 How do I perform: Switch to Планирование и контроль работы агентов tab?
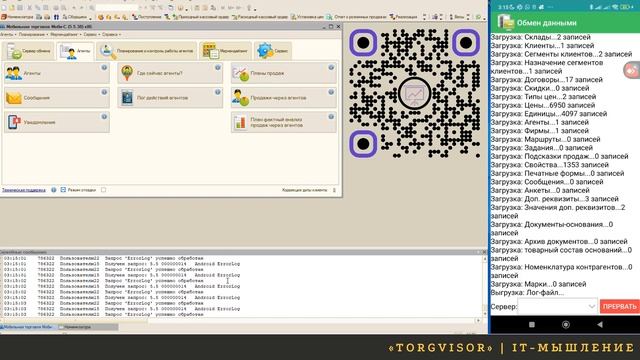[147, 51]
